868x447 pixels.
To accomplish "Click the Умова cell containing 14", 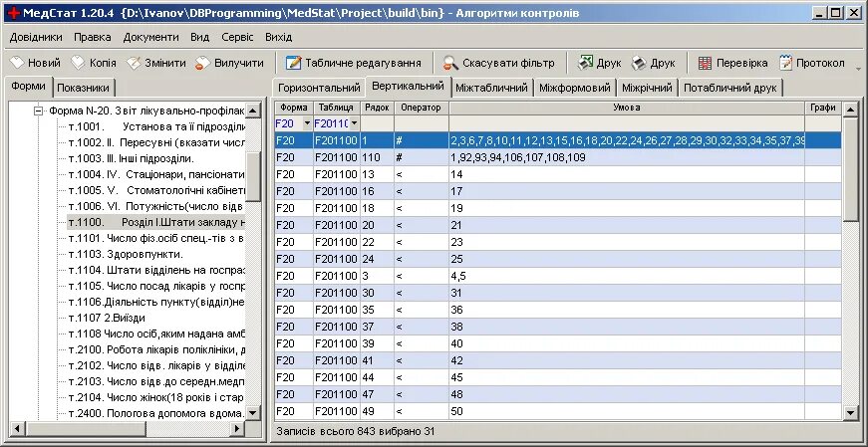I will 627,175.
